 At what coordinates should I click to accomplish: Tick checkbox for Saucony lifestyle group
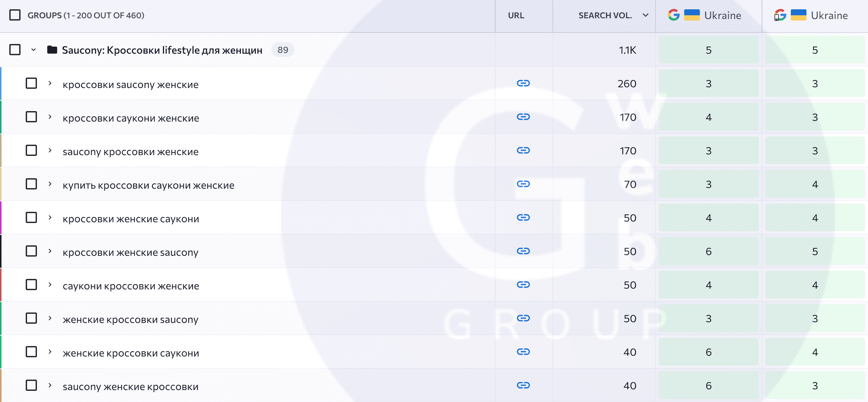(15, 50)
